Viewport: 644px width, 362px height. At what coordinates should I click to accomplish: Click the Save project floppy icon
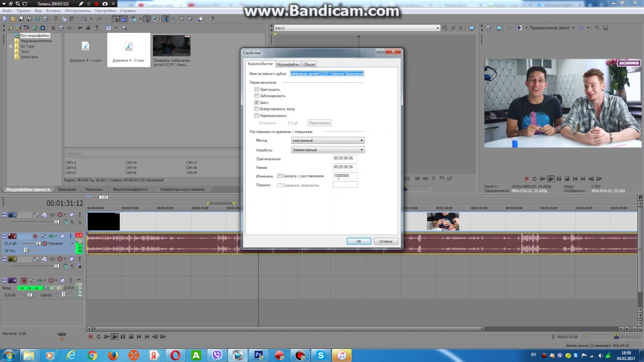click(21, 19)
